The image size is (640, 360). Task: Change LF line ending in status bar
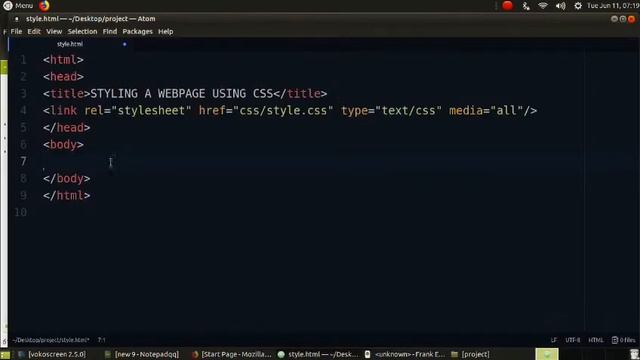553,340
